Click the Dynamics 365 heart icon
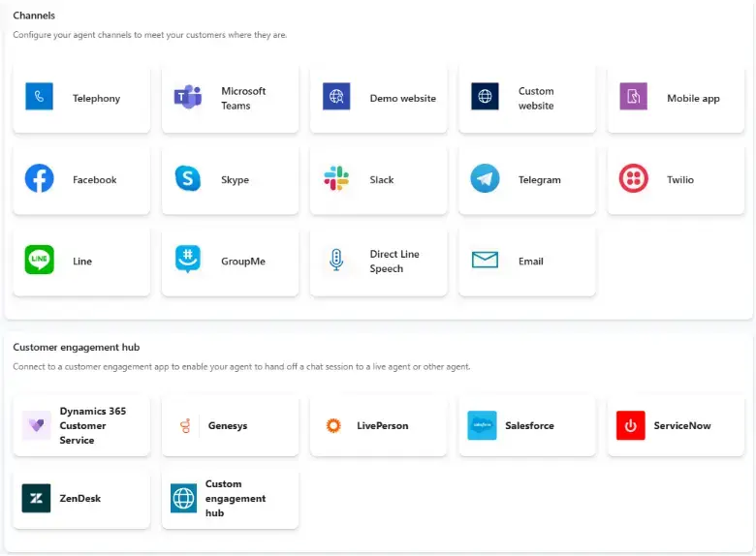This screenshot has height=556, width=756. click(36, 425)
